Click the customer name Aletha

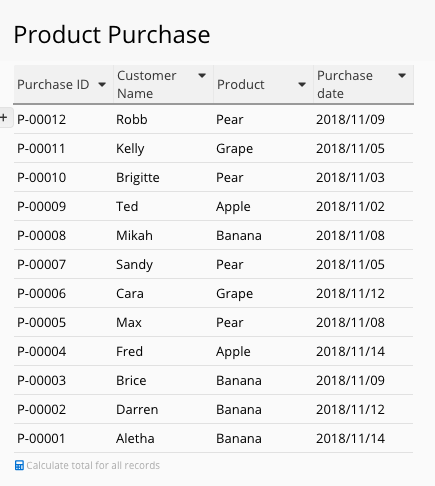tap(135, 439)
